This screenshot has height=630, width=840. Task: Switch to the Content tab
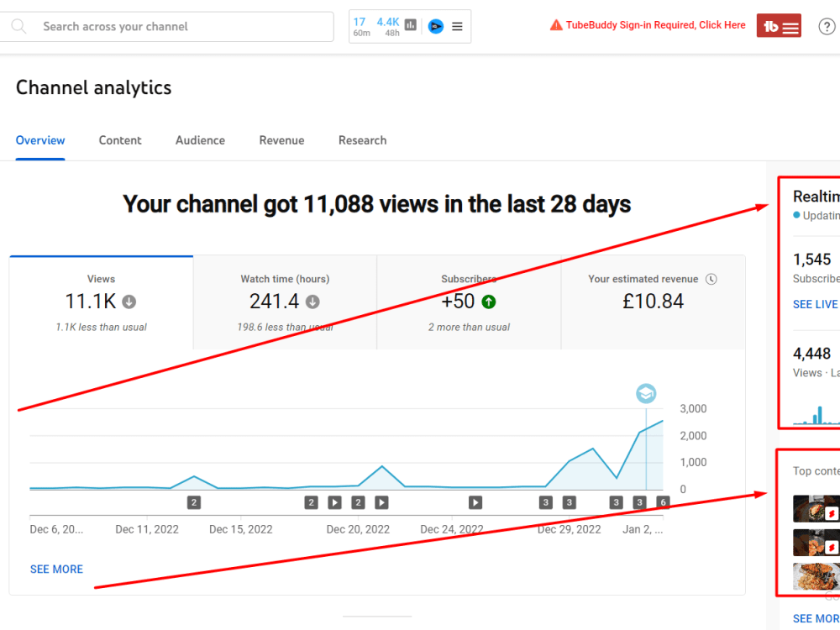(x=120, y=140)
